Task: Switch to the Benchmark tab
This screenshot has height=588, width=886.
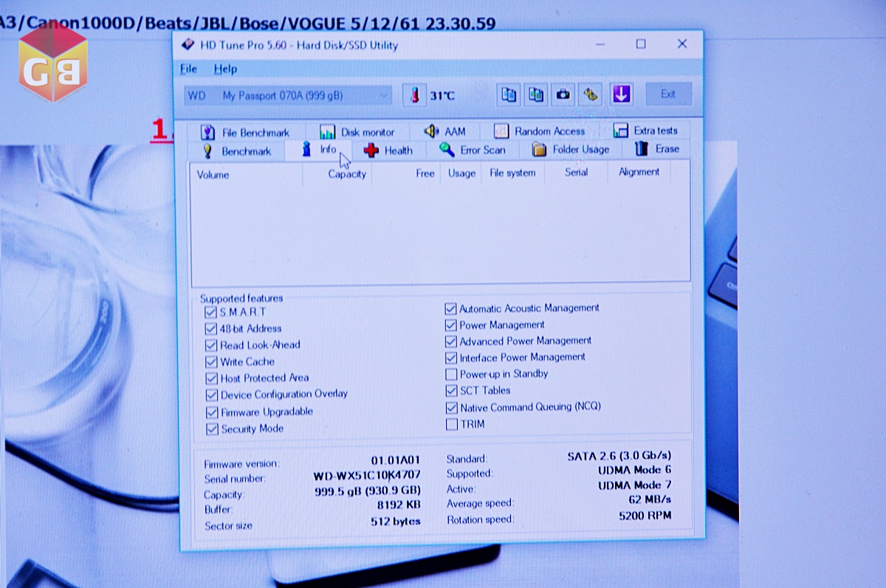Action: 236,151
